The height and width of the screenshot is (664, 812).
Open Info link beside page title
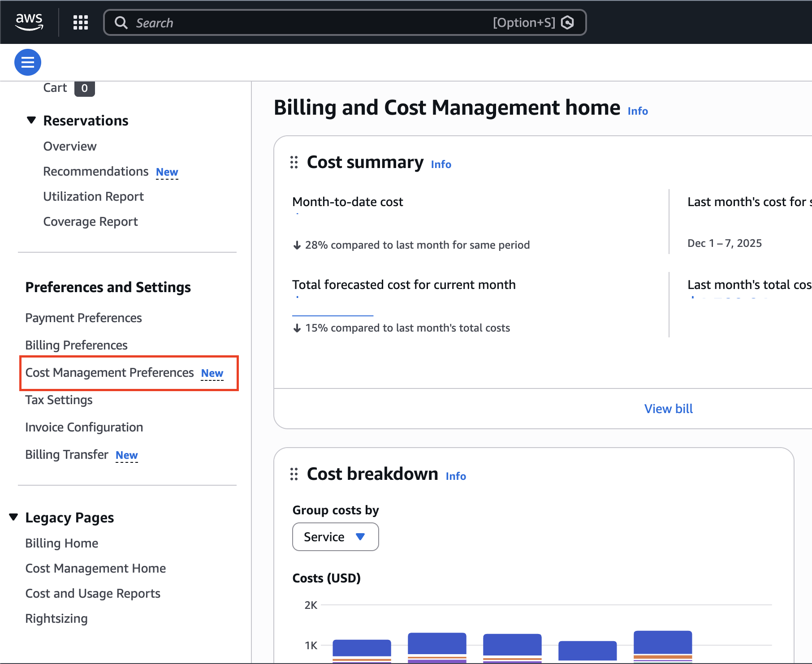pos(638,111)
